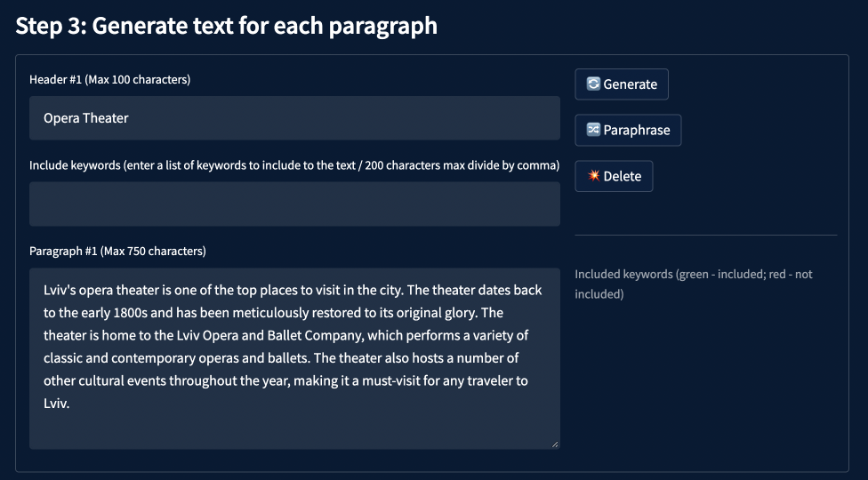Click the empty Include keywords field
The width and height of the screenshot is (868, 480).
click(294, 204)
